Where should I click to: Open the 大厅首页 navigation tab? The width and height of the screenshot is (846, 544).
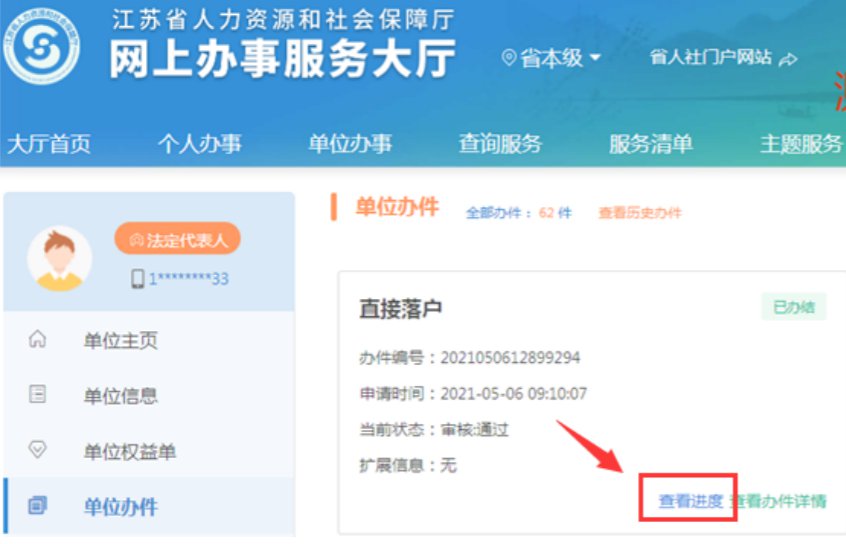48,144
